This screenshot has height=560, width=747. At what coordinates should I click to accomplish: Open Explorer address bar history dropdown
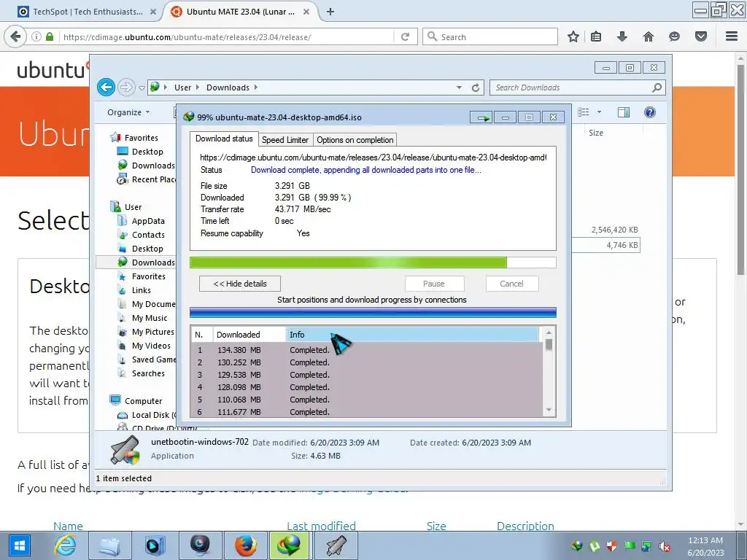click(459, 87)
